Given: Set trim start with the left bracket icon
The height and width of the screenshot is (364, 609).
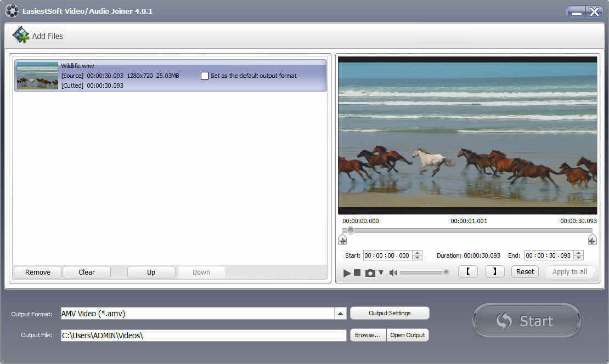Looking at the screenshot, I should (x=467, y=271).
